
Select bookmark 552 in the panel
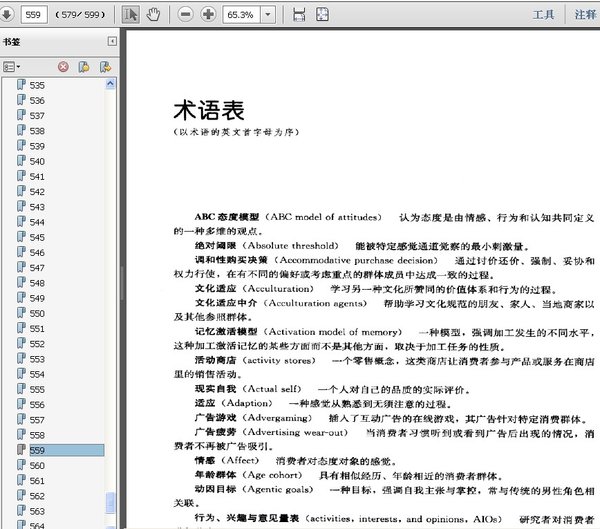pos(37,343)
